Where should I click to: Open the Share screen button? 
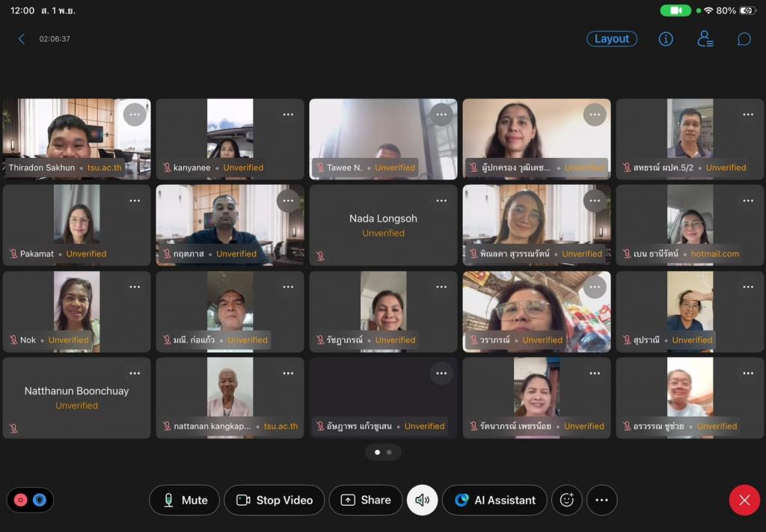coord(365,500)
